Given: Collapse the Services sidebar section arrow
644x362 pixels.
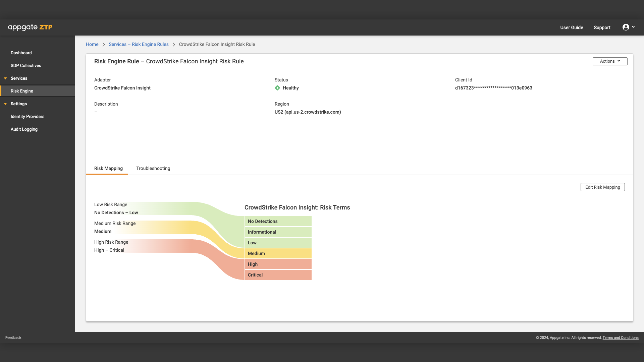Looking at the screenshot, I should (x=5, y=78).
